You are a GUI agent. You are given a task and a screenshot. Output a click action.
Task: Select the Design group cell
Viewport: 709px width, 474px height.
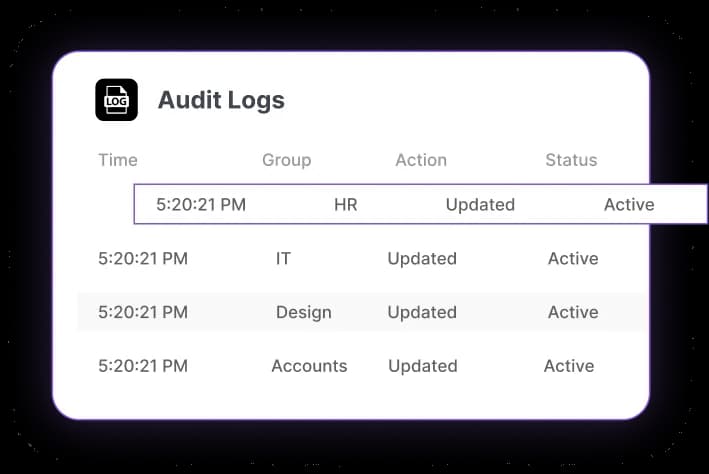[303, 313]
